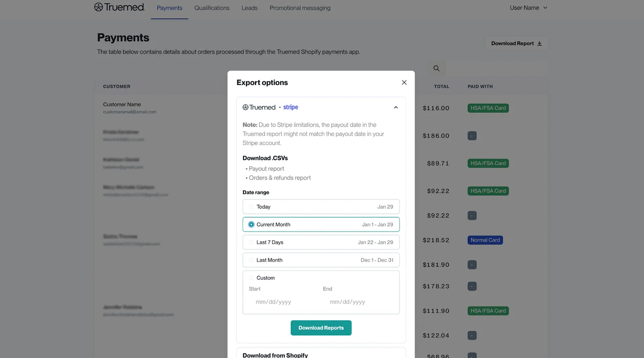The width and height of the screenshot is (644, 358).
Task: Click the $186.00 total amount
Action: tap(436, 136)
